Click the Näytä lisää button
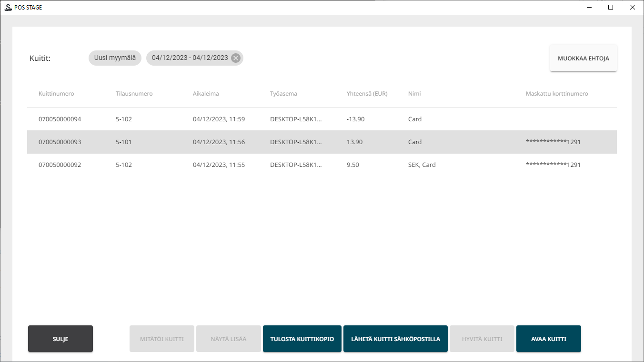644x362 pixels. pyautogui.click(x=229, y=339)
